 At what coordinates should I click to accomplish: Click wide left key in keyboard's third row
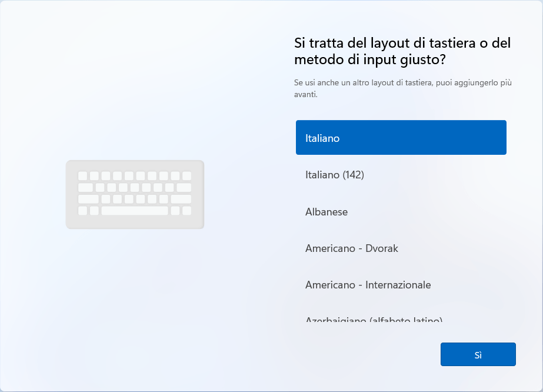pyautogui.click(x=88, y=199)
